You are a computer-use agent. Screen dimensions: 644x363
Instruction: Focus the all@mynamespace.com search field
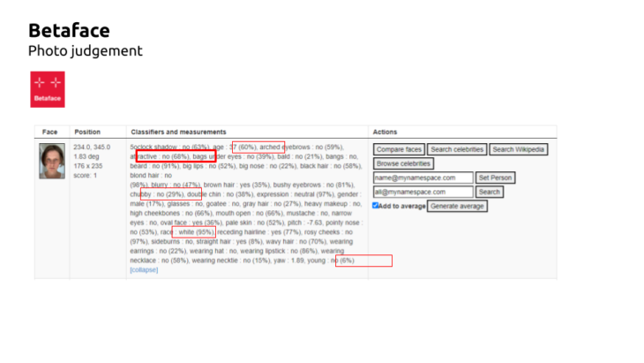(x=423, y=192)
